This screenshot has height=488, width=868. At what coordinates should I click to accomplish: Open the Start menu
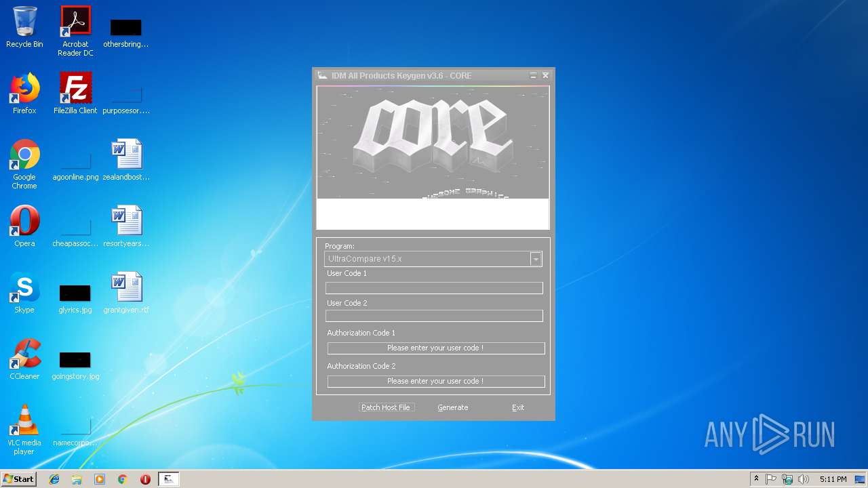[x=19, y=479]
